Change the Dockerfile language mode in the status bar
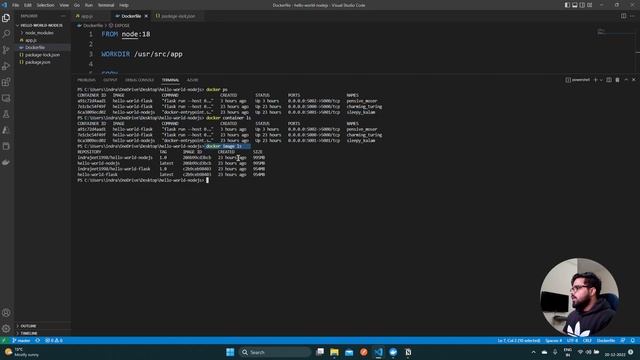Viewport: 640px width, 360px height. pyautogui.click(x=606, y=340)
